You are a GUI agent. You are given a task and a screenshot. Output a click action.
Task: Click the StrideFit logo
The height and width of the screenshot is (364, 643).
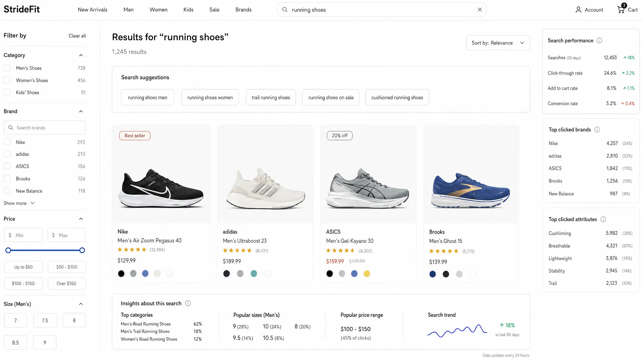pyautogui.click(x=22, y=9)
